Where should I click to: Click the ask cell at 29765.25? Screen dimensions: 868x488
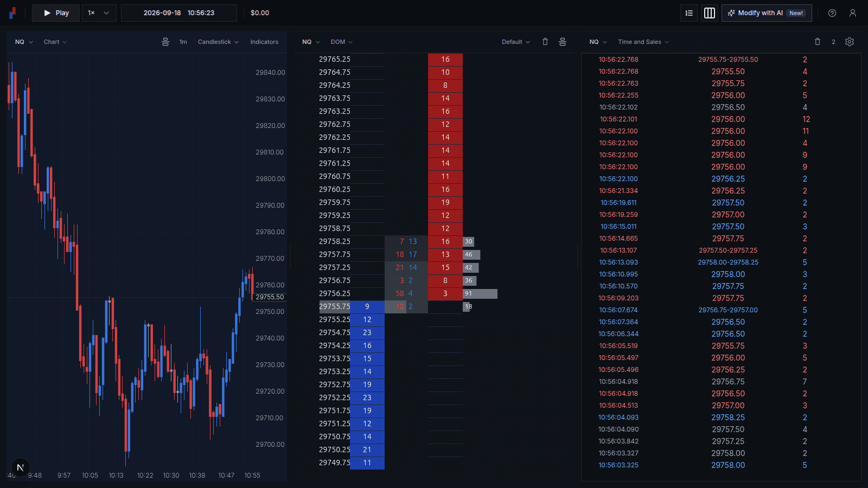[445, 60]
